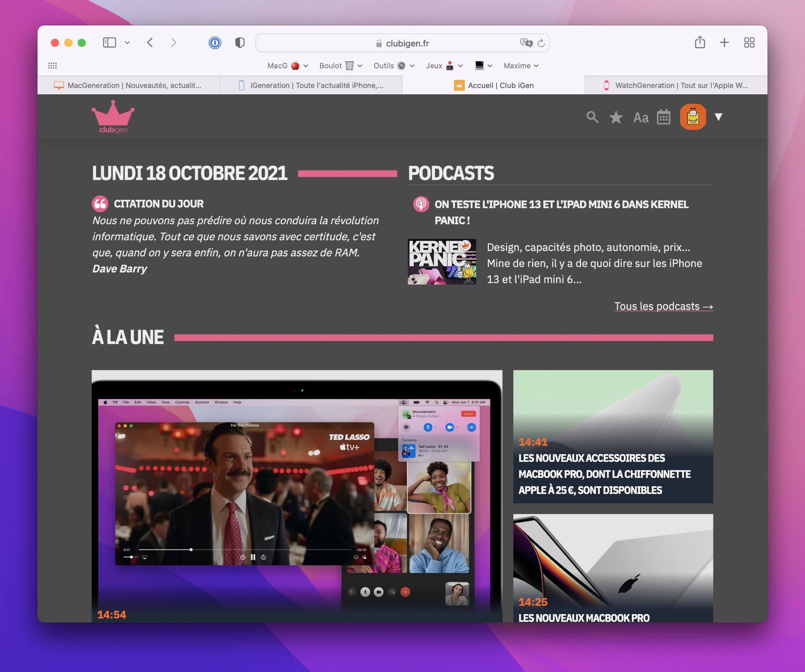805x672 pixels.
Task: Open the Share menu
Action: pyautogui.click(x=700, y=42)
